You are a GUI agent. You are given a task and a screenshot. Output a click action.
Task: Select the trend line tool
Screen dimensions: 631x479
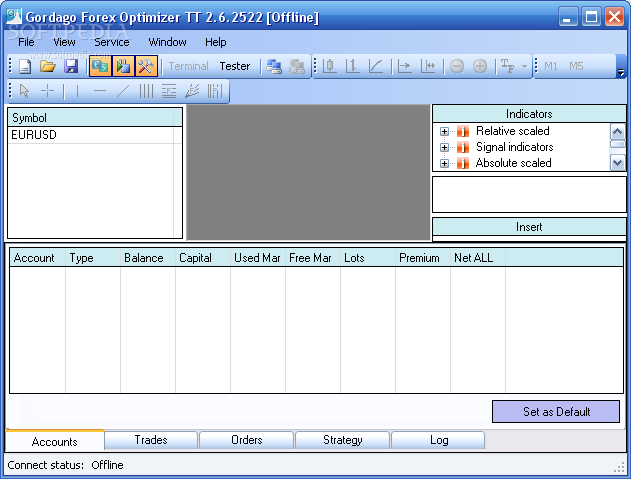point(123,91)
